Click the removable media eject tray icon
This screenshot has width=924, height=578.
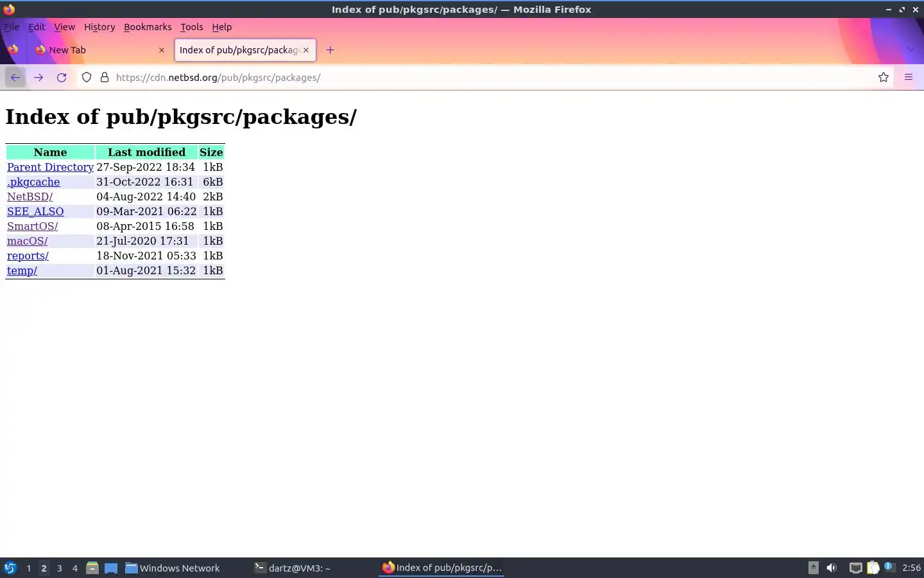point(813,568)
